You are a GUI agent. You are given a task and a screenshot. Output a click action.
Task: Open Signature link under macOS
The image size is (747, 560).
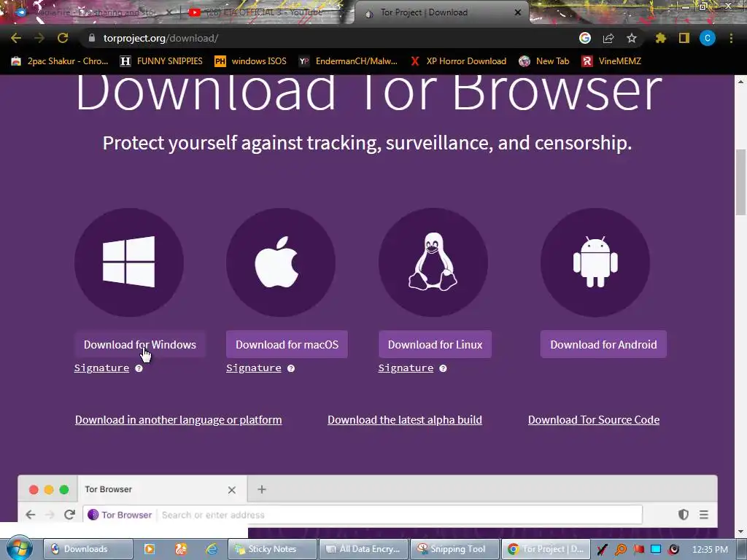pyautogui.click(x=253, y=368)
